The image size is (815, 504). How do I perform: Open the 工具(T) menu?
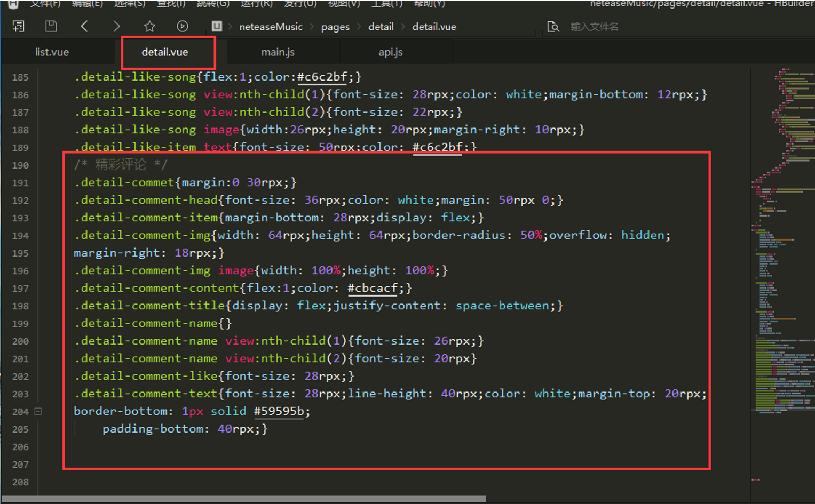(x=387, y=4)
